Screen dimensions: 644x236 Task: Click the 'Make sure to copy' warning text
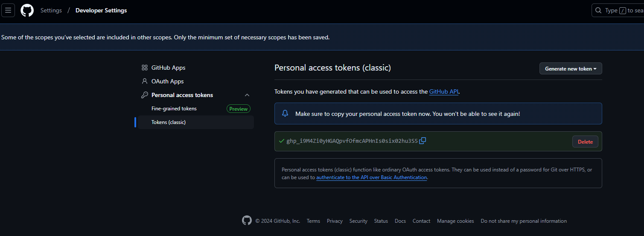tap(408, 114)
